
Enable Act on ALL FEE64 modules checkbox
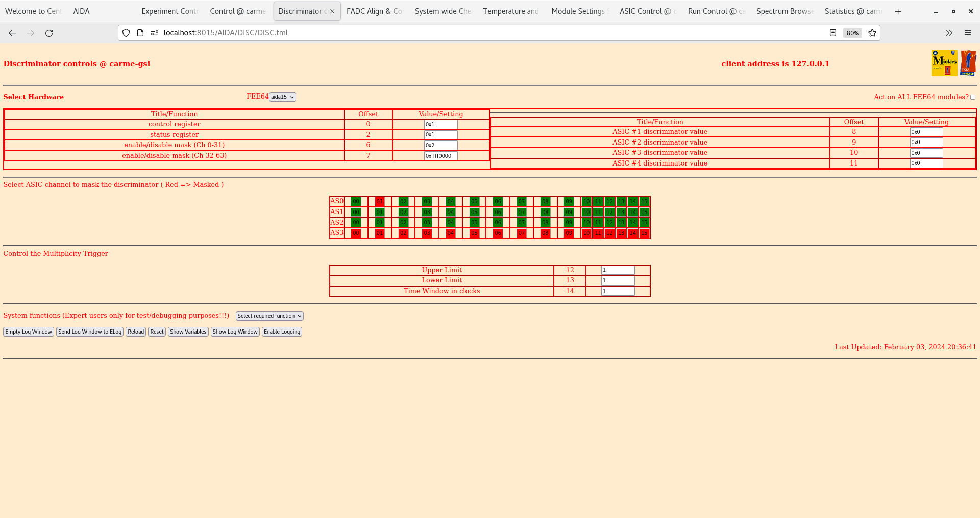click(x=972, y=97)
